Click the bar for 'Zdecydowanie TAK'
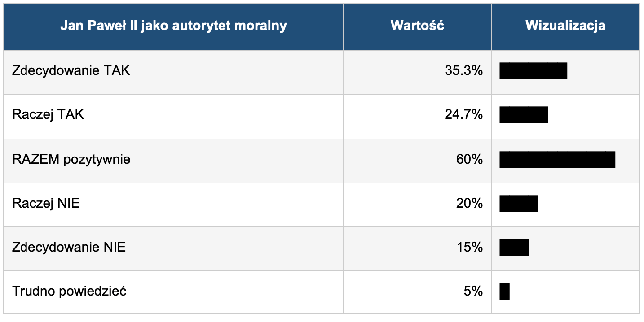Screen dimensions: 644x322 tap(533, 71)
